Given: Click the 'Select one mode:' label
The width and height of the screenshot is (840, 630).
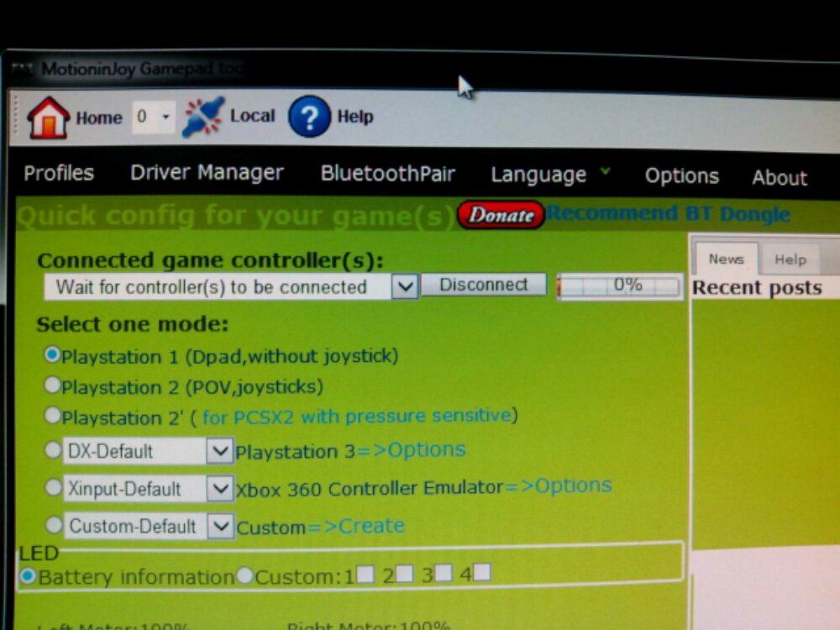Looking at the screenshot, I should point(133,324).
